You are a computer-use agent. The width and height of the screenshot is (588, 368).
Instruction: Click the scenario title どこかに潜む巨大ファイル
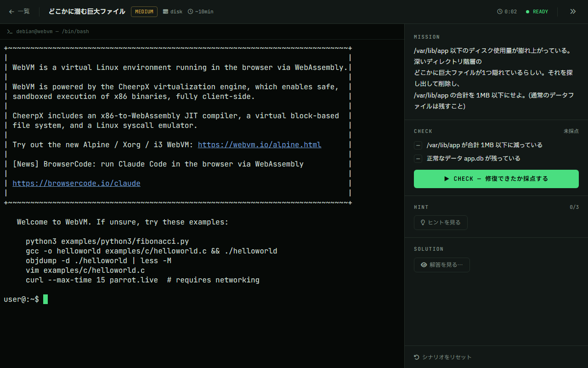(x=87, y=11)
